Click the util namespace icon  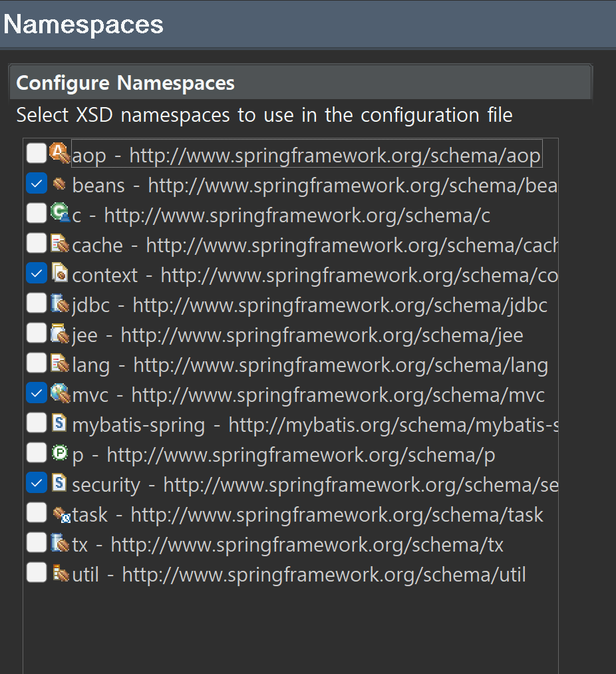pyautogui.click(x=61, y=573)
